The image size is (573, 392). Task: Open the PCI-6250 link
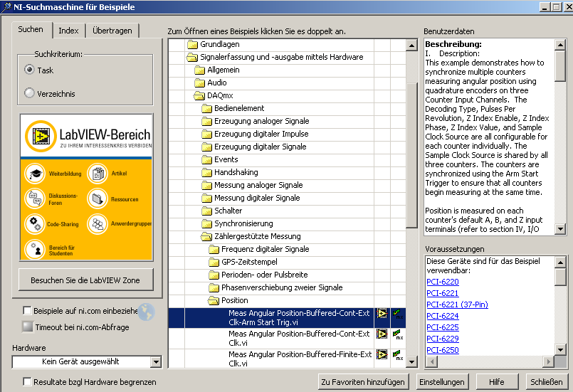click(x=443, y=350)
